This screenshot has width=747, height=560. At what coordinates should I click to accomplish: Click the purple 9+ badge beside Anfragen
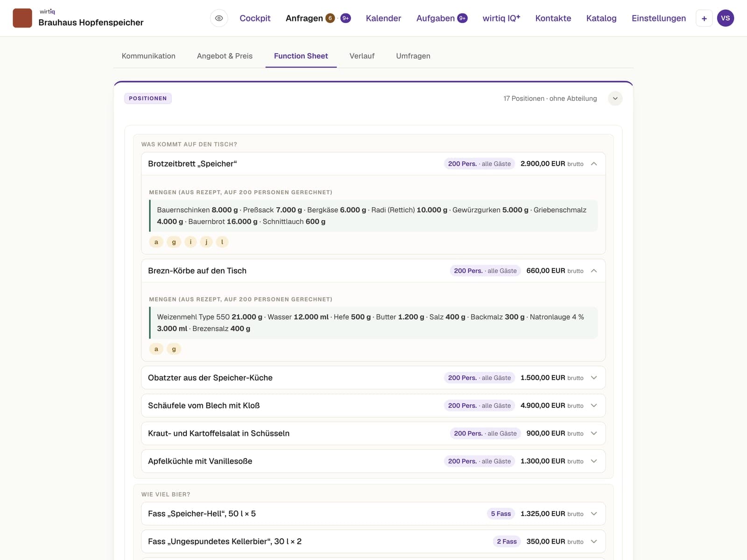pos(345,18)
